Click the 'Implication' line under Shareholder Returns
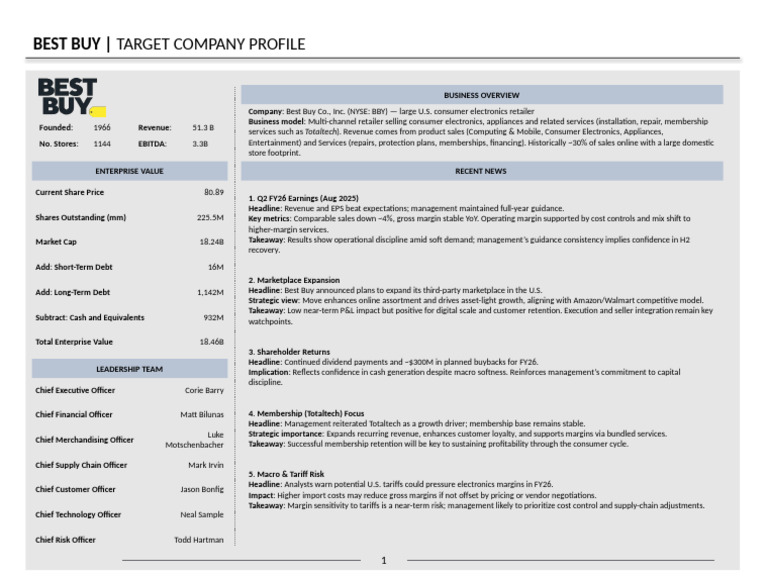The width and height of the screenshot is (768, 576). point(464,377)
